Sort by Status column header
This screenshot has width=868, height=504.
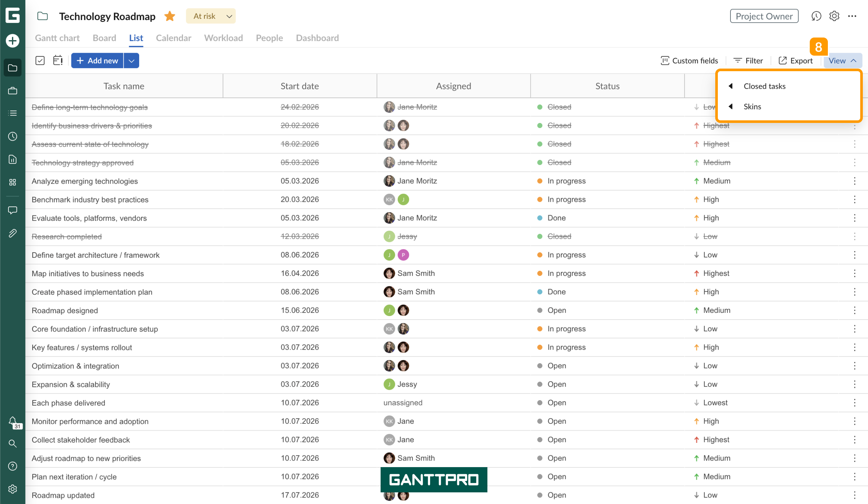pyautogui.click(x=607, y=86)
